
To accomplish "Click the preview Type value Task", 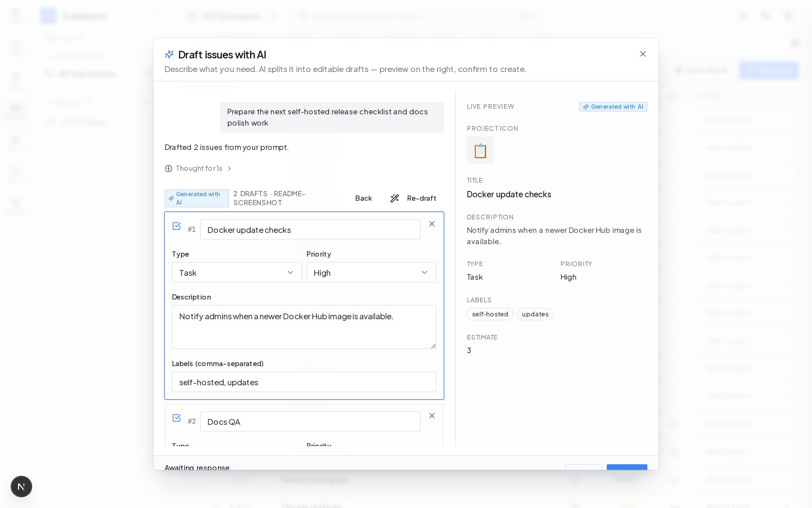I will [x=475, y=277].
